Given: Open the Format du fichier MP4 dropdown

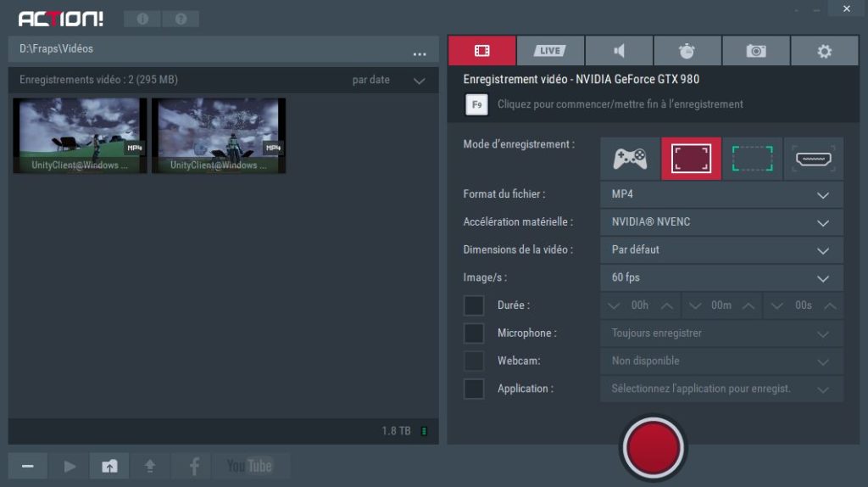Looking at the screenshot, I should (x=722, y=194).
